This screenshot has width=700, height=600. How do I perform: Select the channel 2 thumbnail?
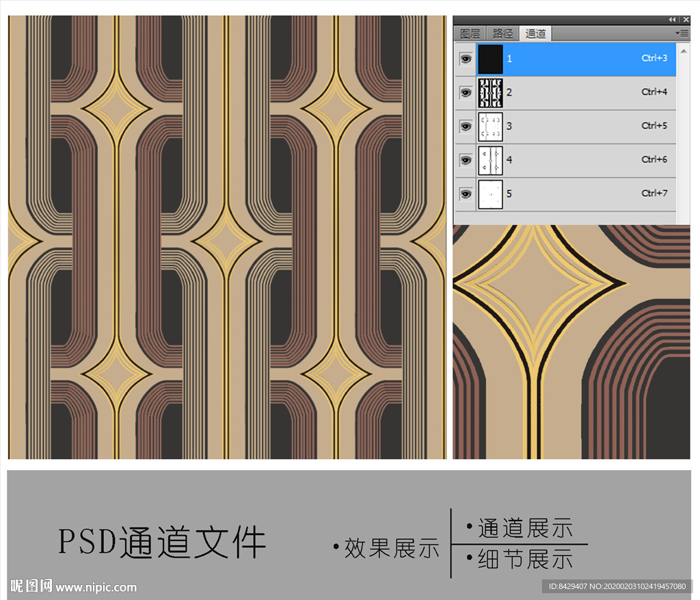pyautogui.click(x=490, y=93)
